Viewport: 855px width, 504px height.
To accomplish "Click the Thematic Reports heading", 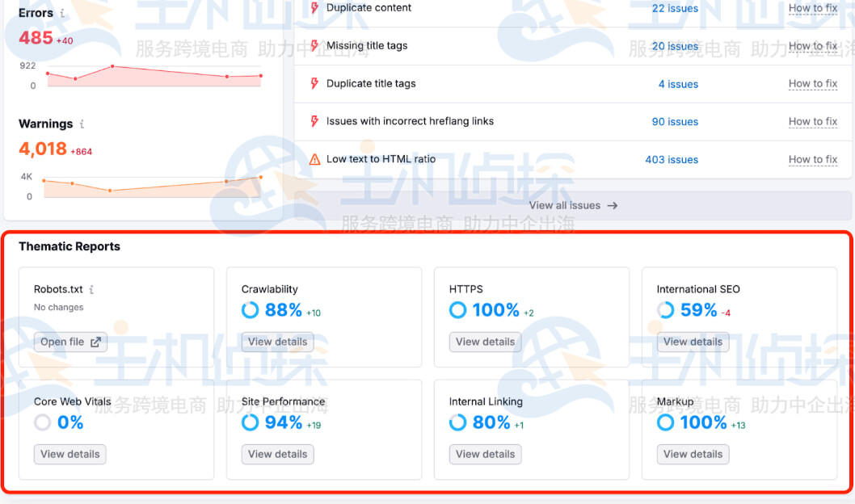I will (x=69, y=246).
